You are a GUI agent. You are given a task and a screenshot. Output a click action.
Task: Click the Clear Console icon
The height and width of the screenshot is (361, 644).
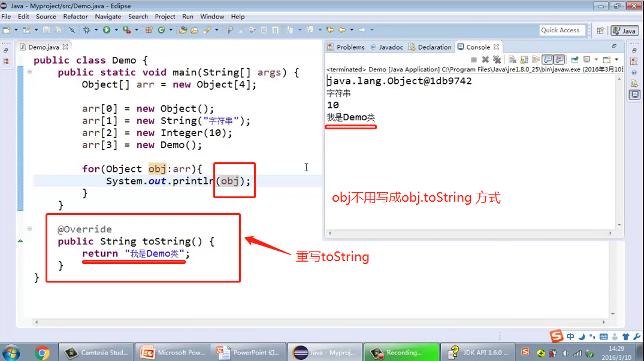[512, 59]
